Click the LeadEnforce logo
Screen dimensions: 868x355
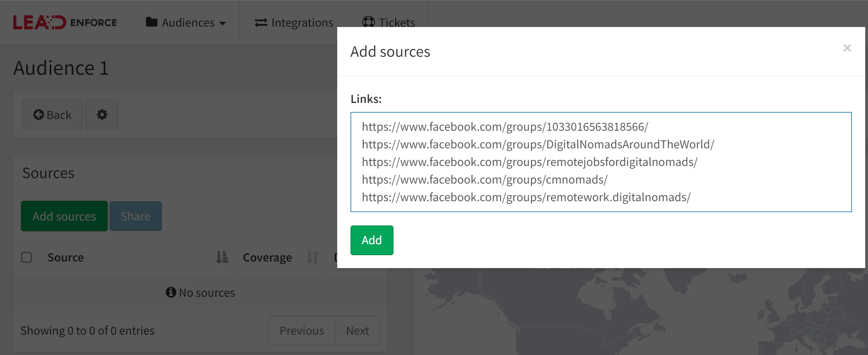tap(65, 22)
